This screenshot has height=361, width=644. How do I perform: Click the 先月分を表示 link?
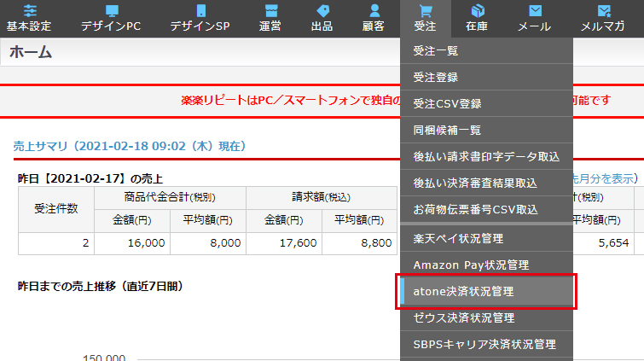[x=602, y=178]
